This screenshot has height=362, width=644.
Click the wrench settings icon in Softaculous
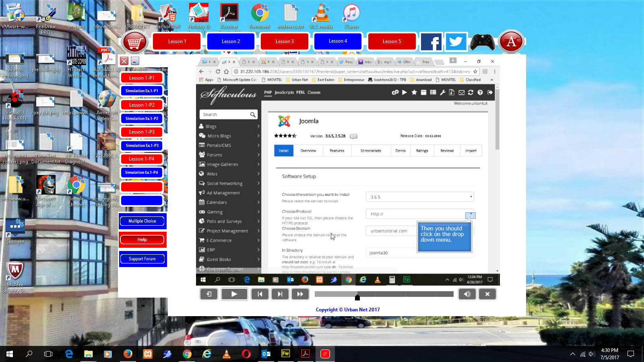tap(442, 93)
